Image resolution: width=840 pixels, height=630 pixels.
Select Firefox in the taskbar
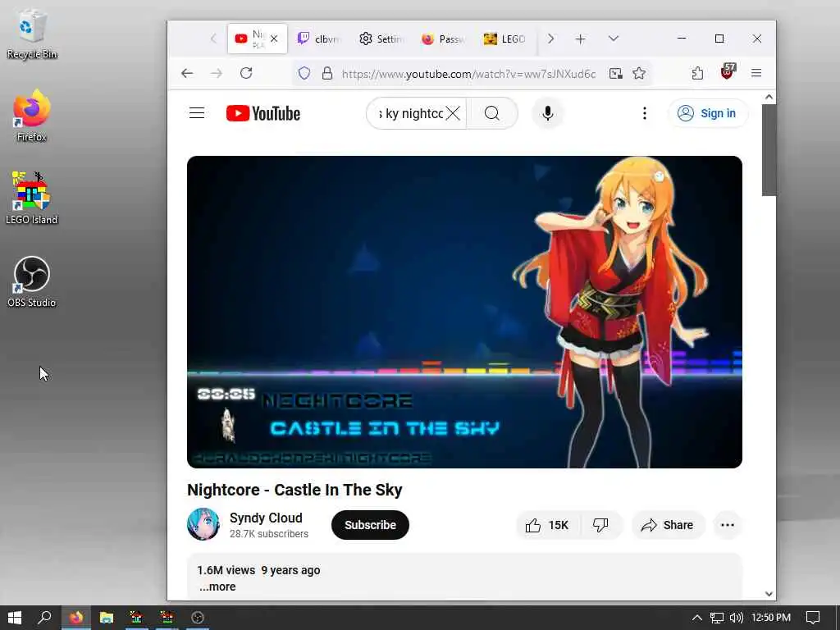(76, 618)
